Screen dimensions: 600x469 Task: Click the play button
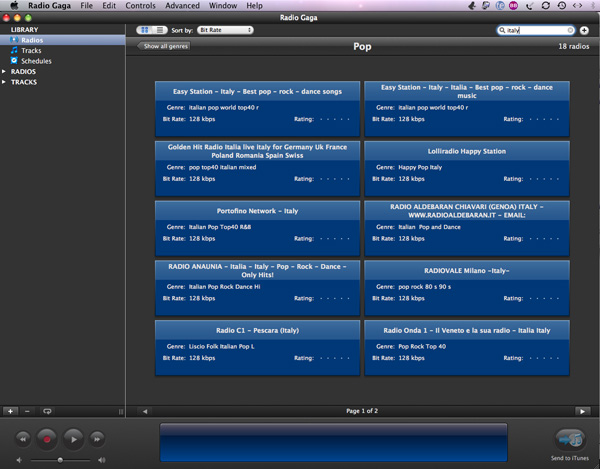(73, 439)
